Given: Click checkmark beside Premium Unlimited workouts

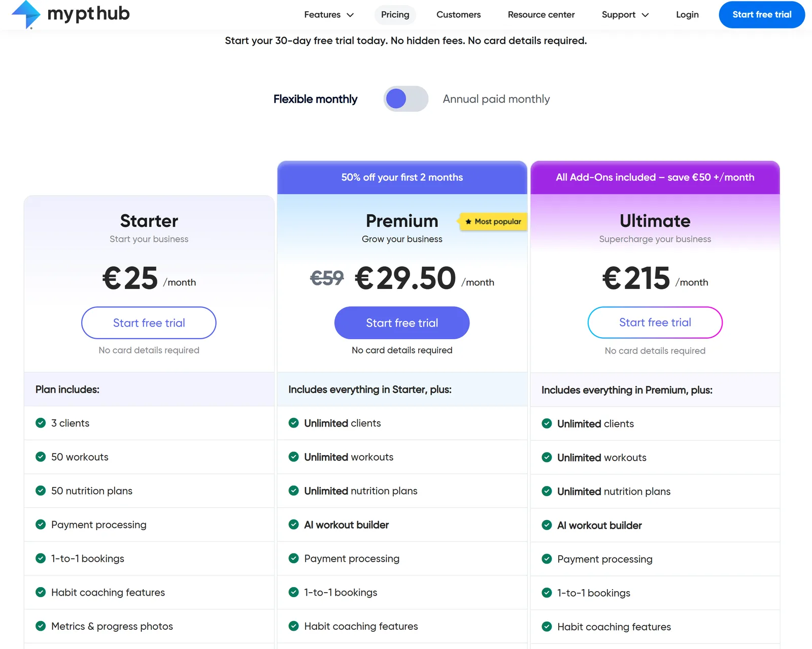Looking at the screenshot, I should tap(293, 457).
